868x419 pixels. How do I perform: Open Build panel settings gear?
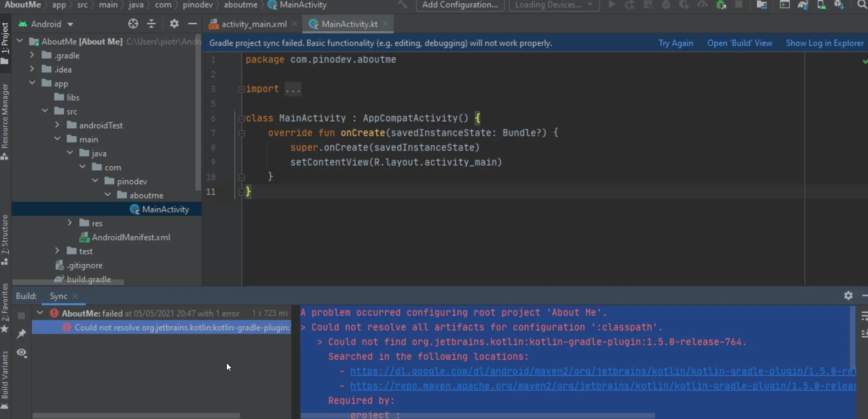click(848, 295)
